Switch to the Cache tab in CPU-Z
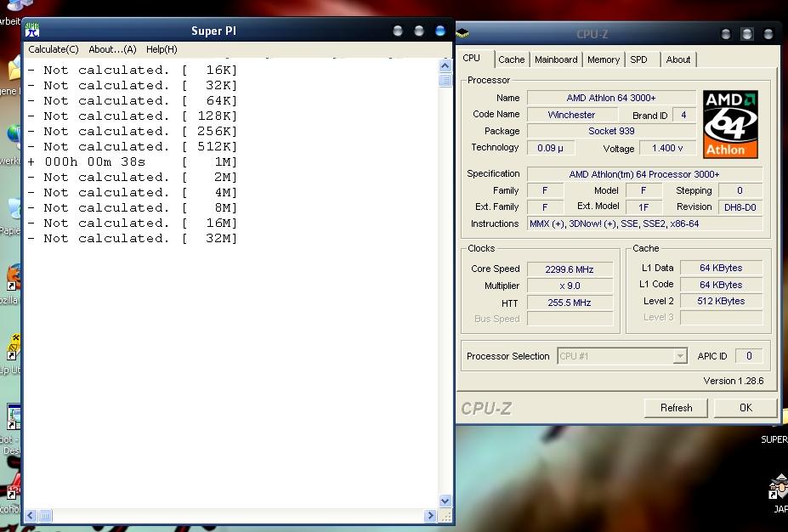Screen dimensions: 788x532 [511, 59]
